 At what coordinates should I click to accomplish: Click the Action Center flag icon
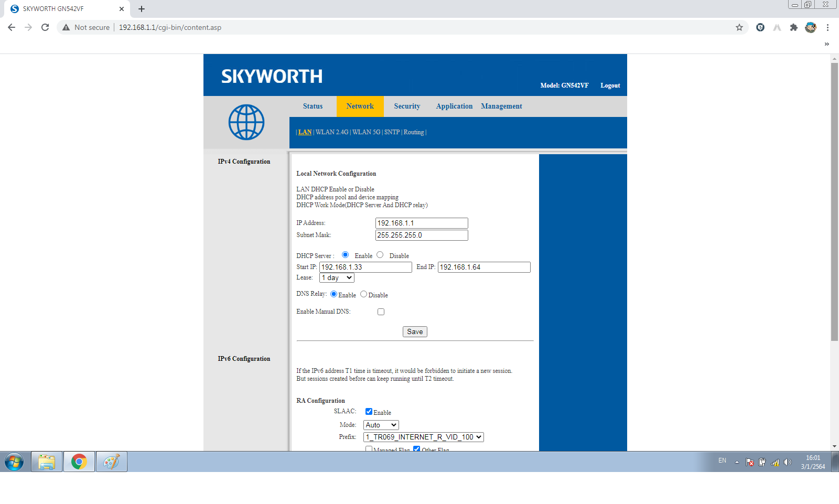tap(750, 463)
